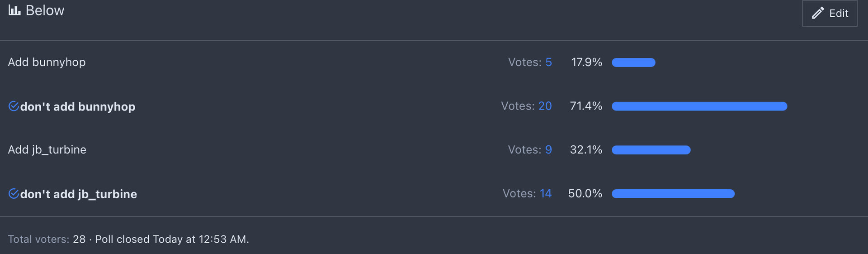Click the poll bar chart icon
868x254 pixels.
coord(14,10)
